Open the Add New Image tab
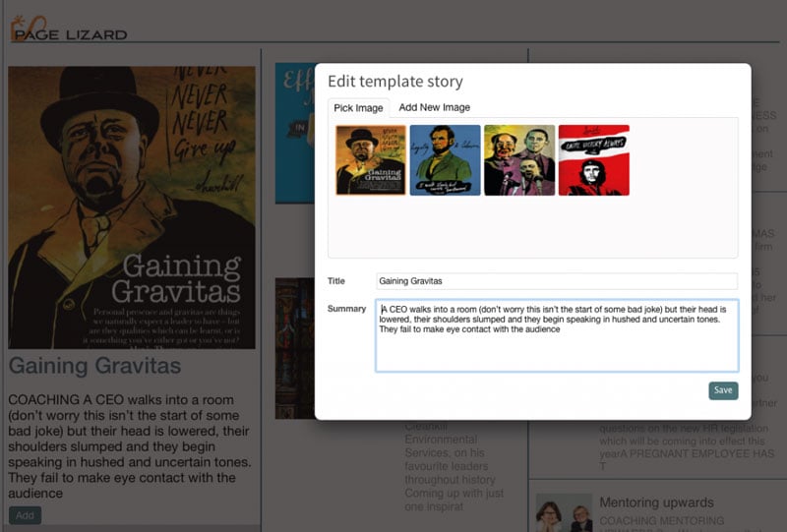This screenshot has width=787, height=532. click(434, 107)
